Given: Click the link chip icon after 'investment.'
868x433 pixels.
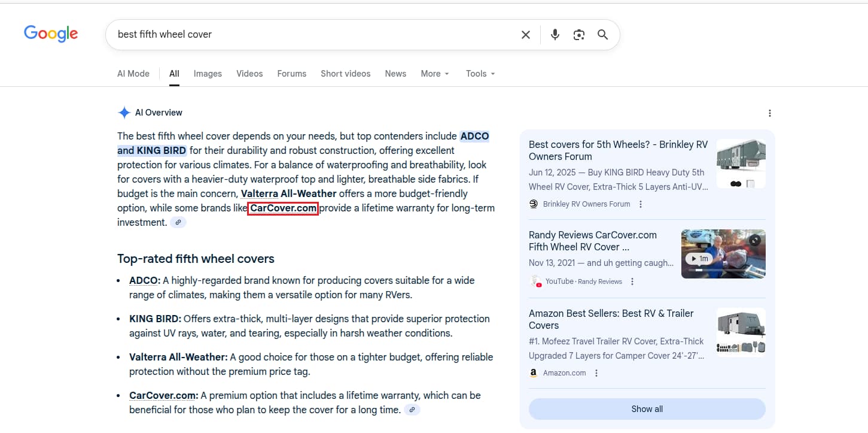Looking at the screenshot, I should [178, 222].
